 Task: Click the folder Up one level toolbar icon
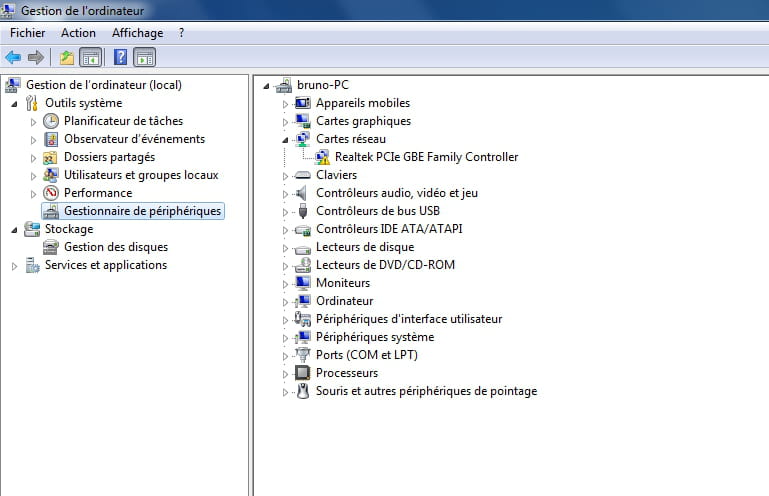[67, 57]
